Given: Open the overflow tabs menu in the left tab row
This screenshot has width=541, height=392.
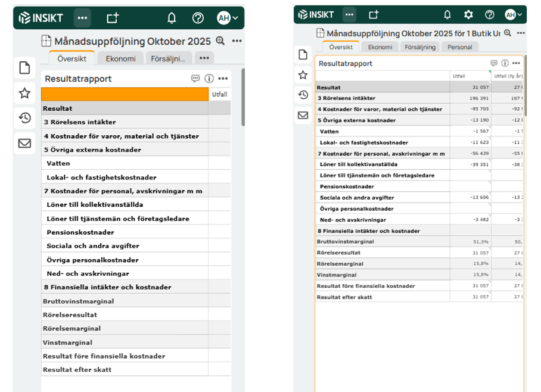Looking at the screenshot, I should click(204, 58).
